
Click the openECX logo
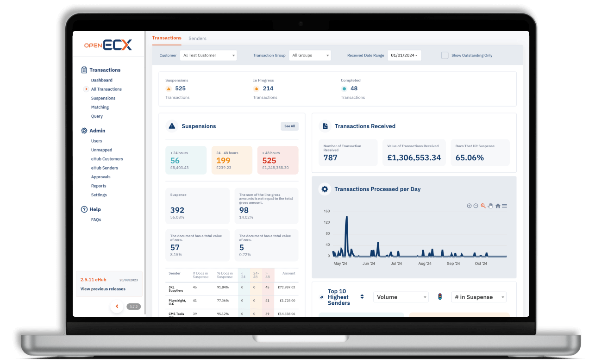coord(108,45)
